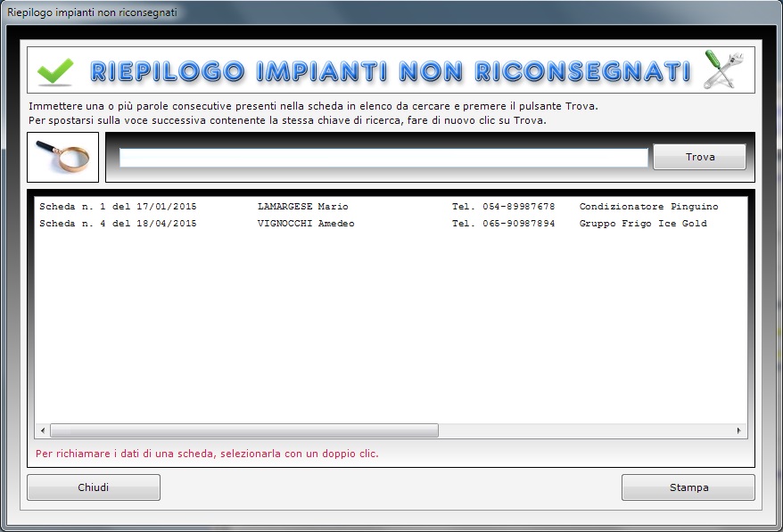Select the Scheda n. 1 del 17/01/2015 row
The height and width of the screenshot is (532, 783).
click(391, 207)
